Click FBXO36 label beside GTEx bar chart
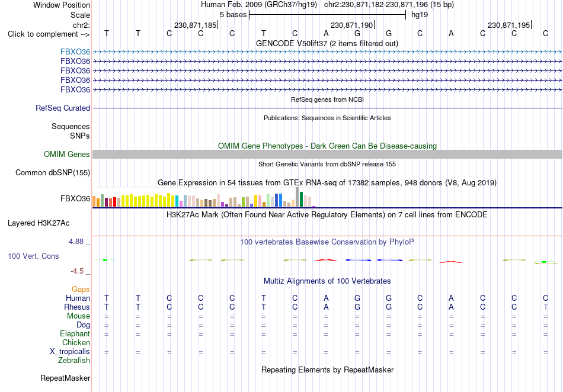Image resolution: width=563 pixels, height=392 pixels. point(75,199)
